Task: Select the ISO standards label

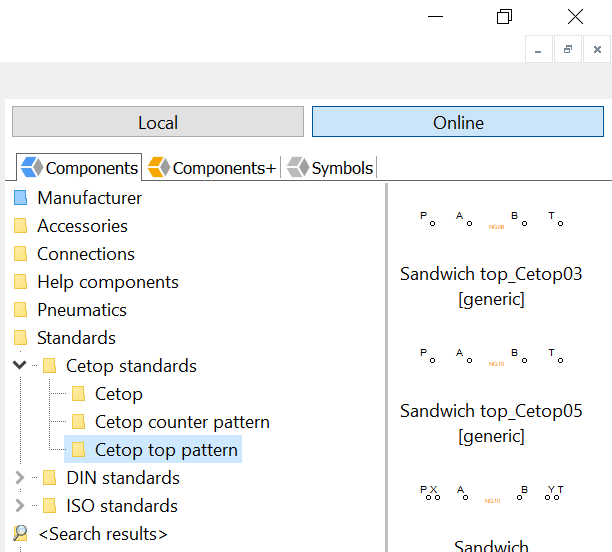Action: 122,506
